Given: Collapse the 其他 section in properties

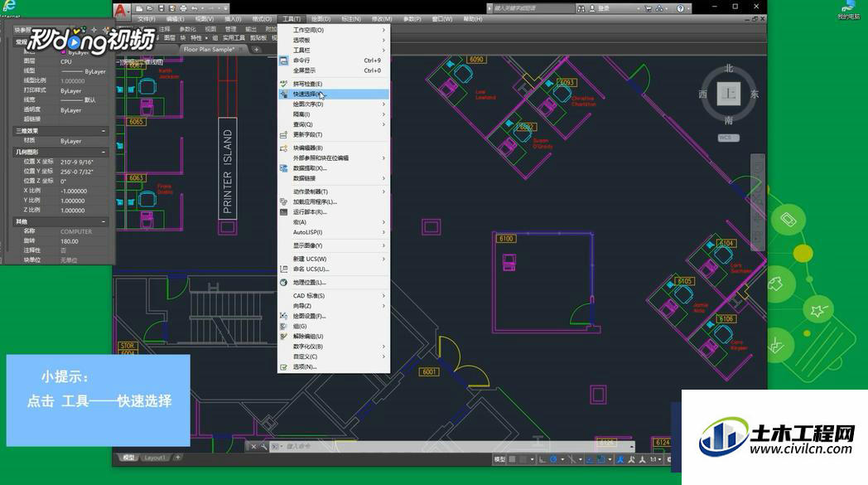Looking at the screenshot, I should (x=104, y=221).
